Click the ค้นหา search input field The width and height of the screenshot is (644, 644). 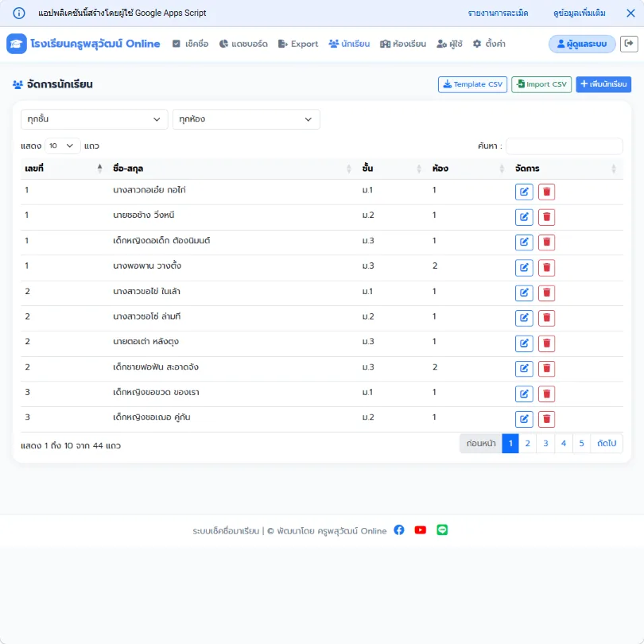pos(564,145)
